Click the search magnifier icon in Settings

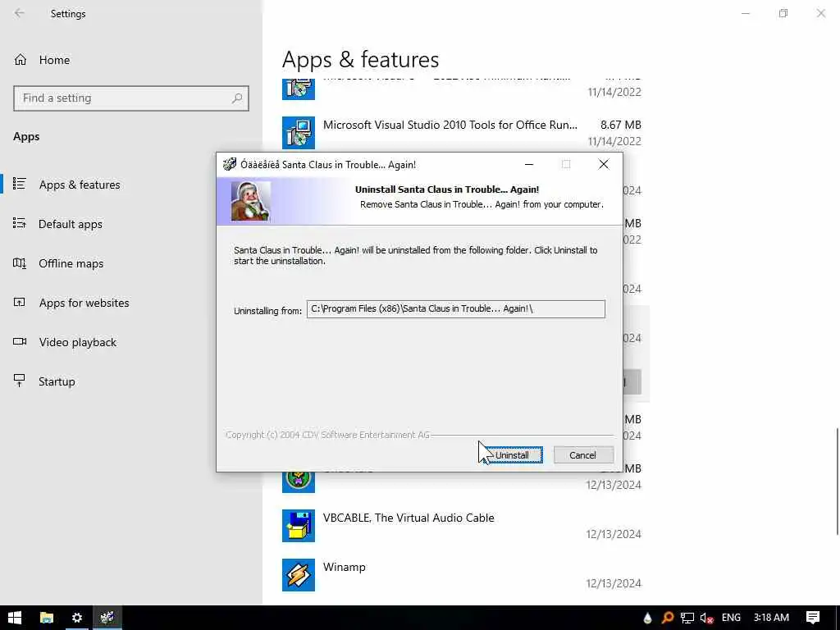(x=237, y=98)
